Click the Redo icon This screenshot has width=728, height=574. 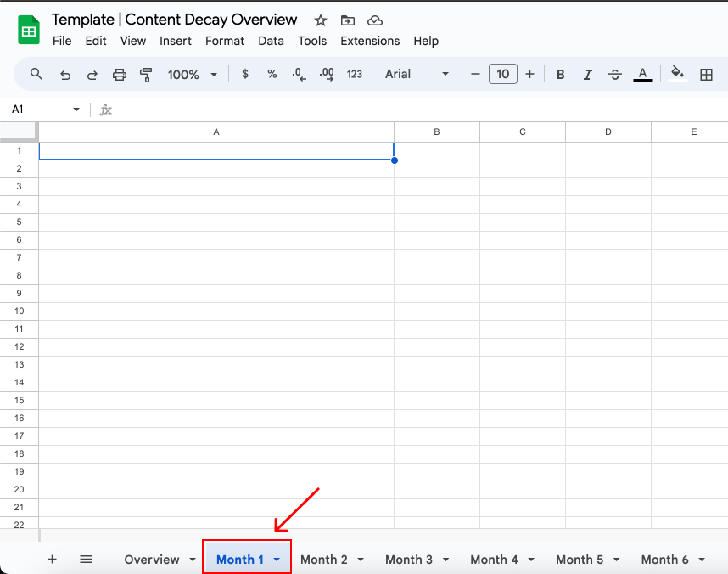(92, 74)
